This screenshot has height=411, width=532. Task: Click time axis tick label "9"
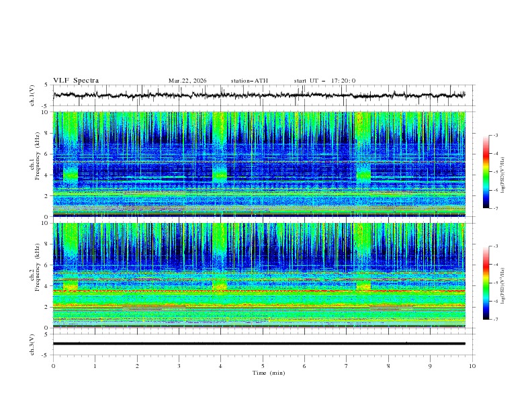click(x=430, y=366)
